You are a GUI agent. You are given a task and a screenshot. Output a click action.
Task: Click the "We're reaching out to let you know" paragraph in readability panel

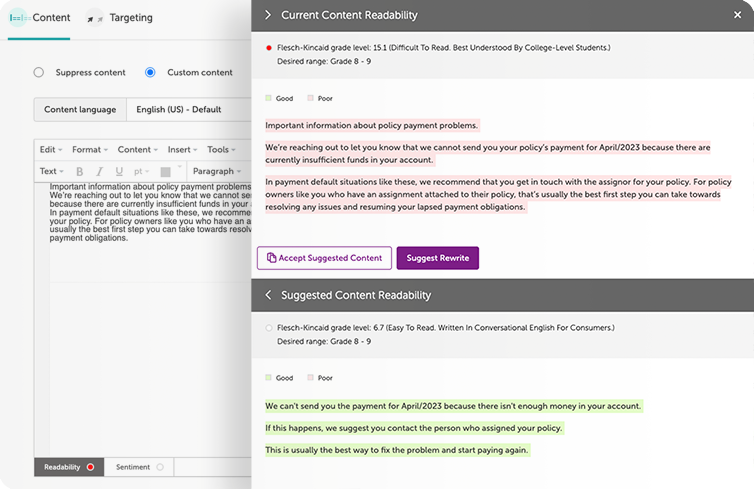pyautogui.click(x=488, y=154)
